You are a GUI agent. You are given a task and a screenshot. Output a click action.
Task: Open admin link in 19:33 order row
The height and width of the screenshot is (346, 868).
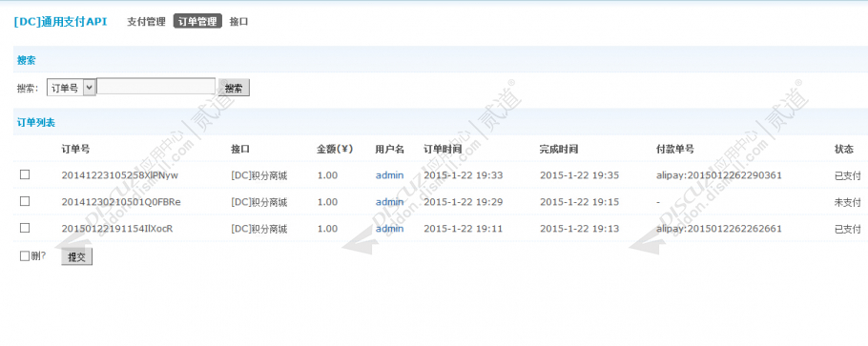click(390, 175)
